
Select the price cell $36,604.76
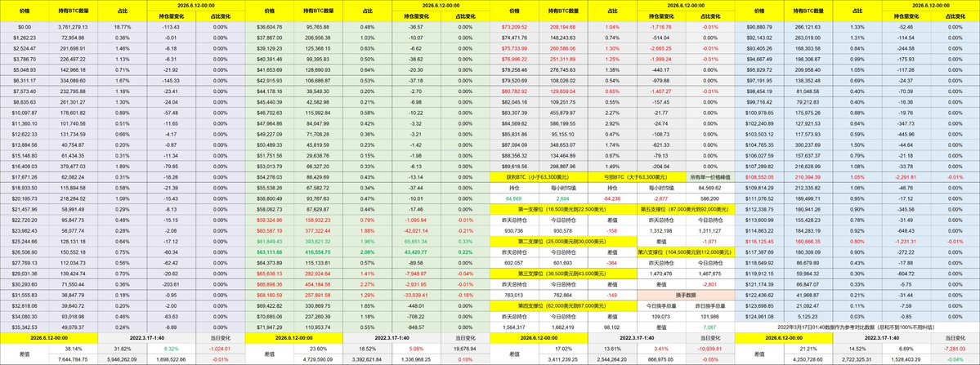(270, 27)
